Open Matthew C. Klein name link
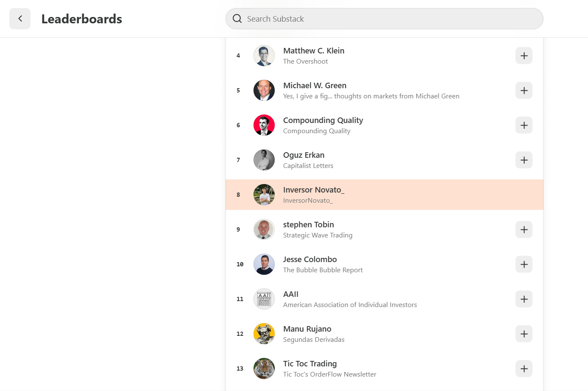Image resolution: width=588 pixels, height=391 pixels. pos(314,50)
